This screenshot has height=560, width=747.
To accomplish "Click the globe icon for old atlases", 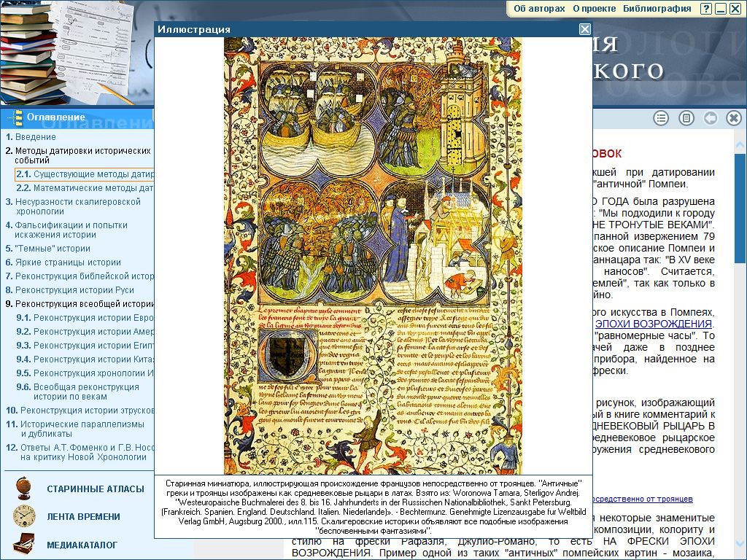I will click(x=23, y=488).
